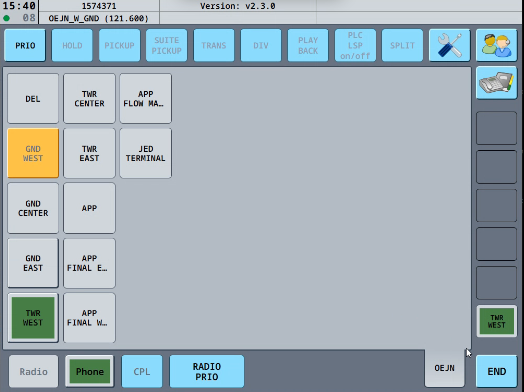Click the OEJN_W_GND (121.600) label
Image resolution: width=524 pixels, height=392 pixels.
click(x=99, y=18)
